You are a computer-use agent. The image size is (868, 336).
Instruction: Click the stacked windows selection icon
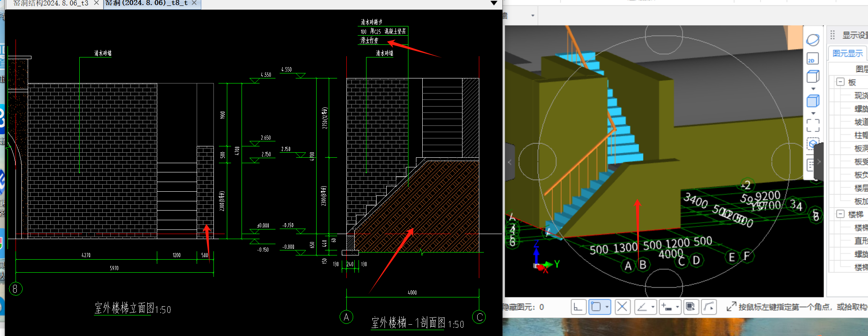click(x=690, y=307)
